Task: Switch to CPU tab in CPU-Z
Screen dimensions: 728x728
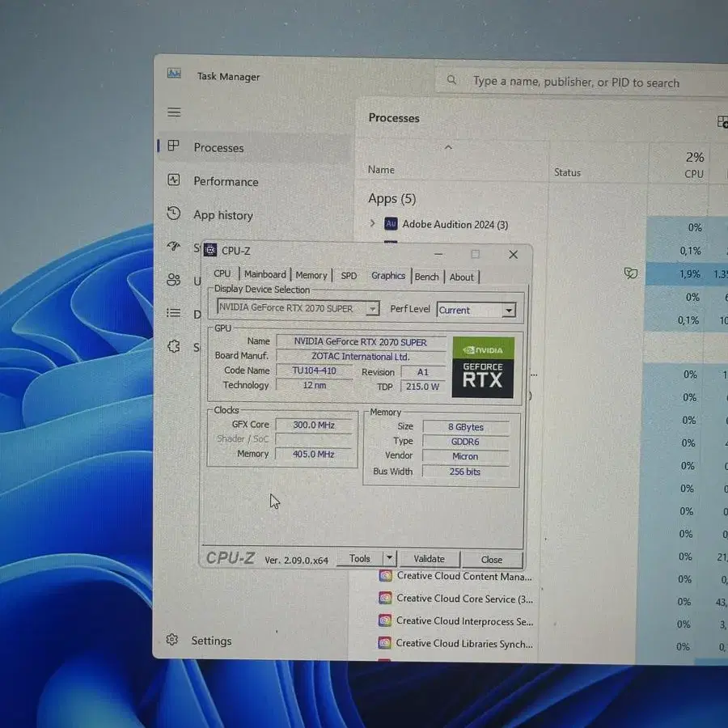Action: click(222, 274)
